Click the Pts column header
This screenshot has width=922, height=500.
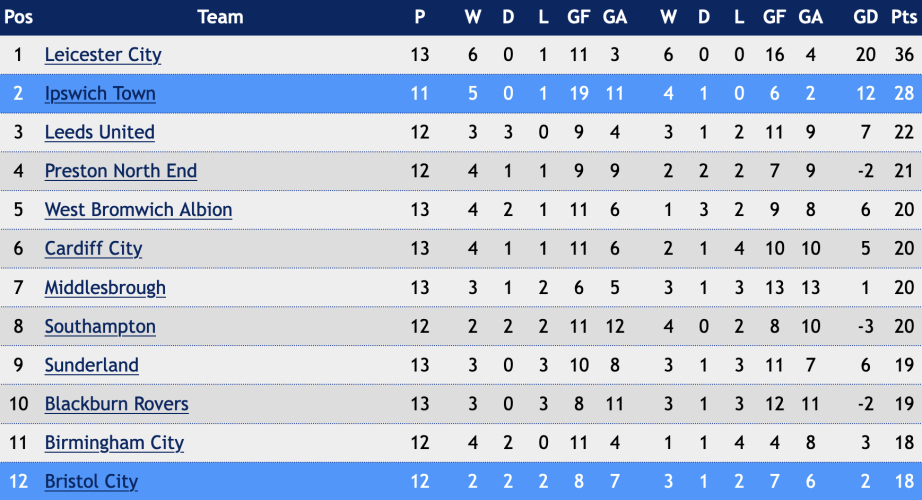[904, 17]
